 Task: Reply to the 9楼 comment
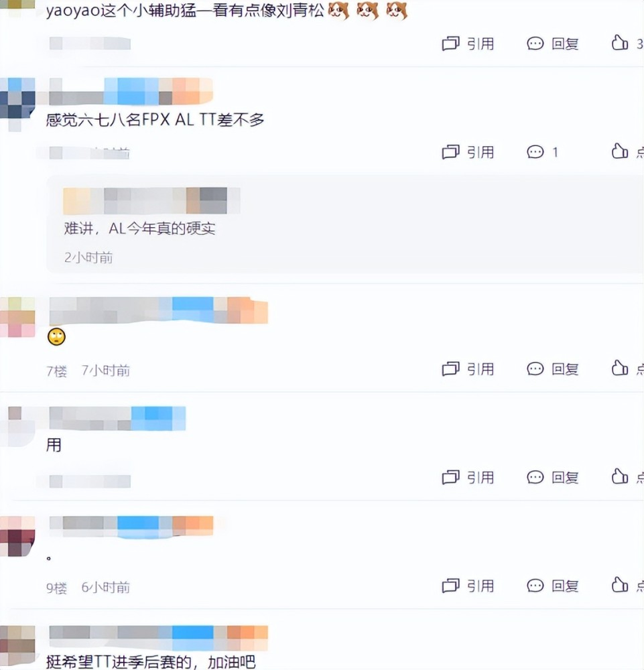[x=553, y=586]
